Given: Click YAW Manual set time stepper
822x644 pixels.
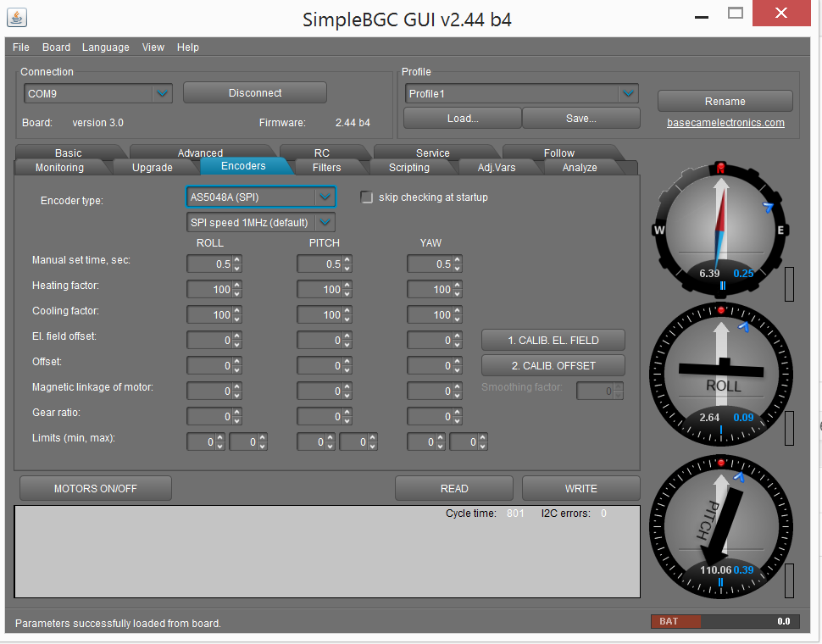Looking at the screenshot, I should tap(457, 264).
